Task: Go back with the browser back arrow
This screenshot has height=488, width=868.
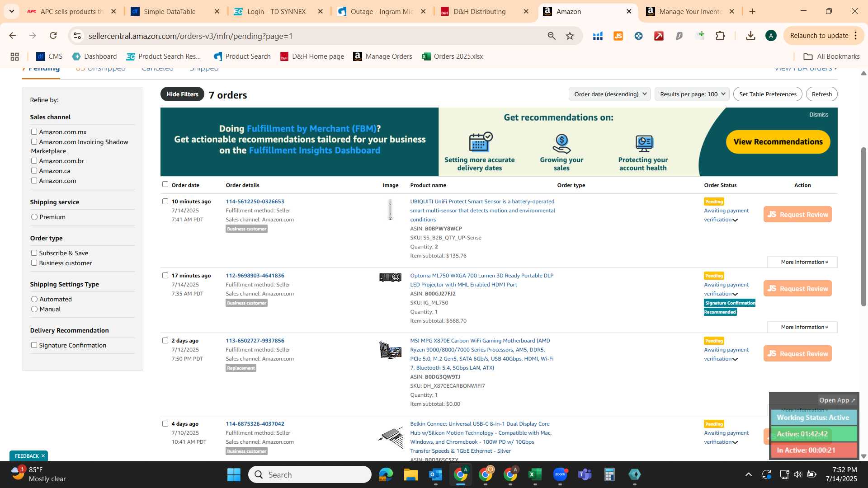Action: pyautogui.click(x=13, y=36)
